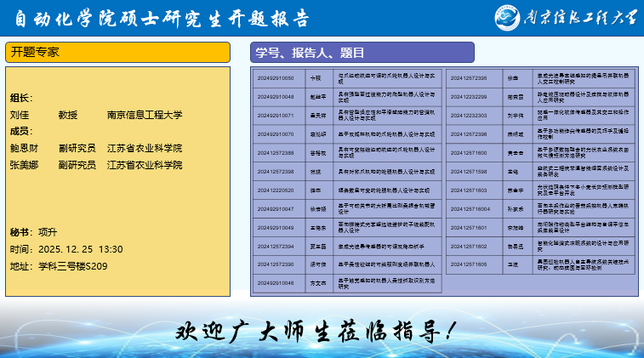Click the name 刘佳 in experts list
This screenshot has width=644, height=358.
20,115
